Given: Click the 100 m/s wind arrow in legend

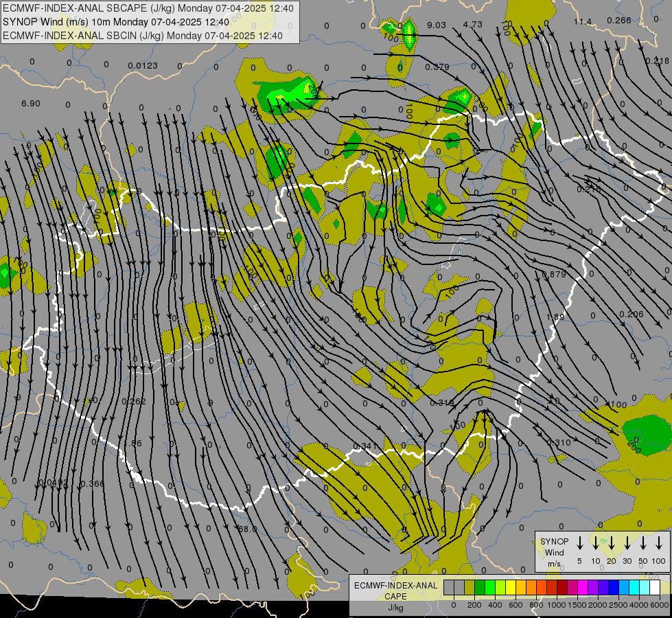Looking at the screenshot, I should coord(659,543).
